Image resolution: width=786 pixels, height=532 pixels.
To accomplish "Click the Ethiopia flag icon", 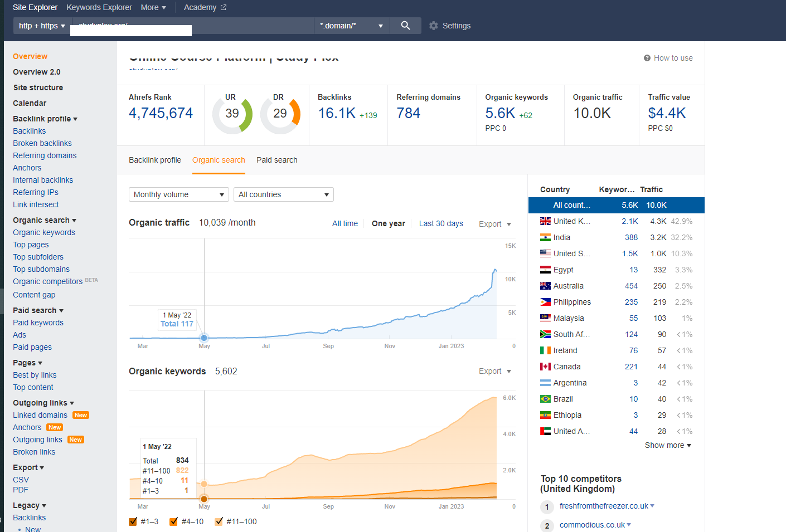I will tap(545, 415).
